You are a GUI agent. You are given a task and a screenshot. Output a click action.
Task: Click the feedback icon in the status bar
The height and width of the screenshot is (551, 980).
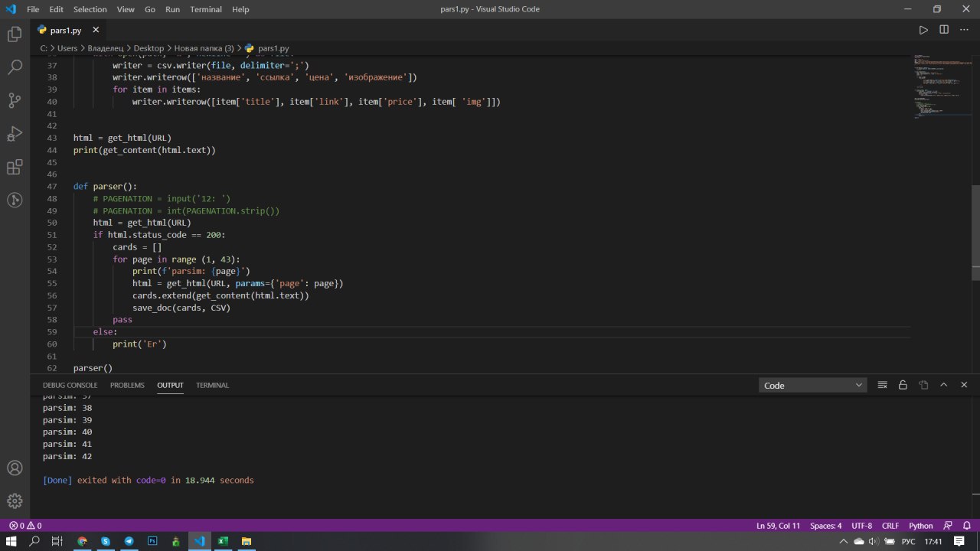(x=948, y=526)
